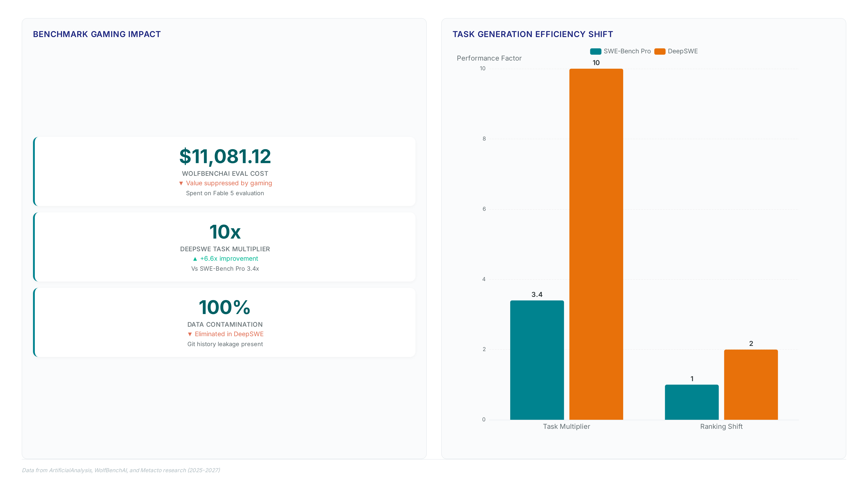Click the data label above the tallest orange bar

point(596,63)
